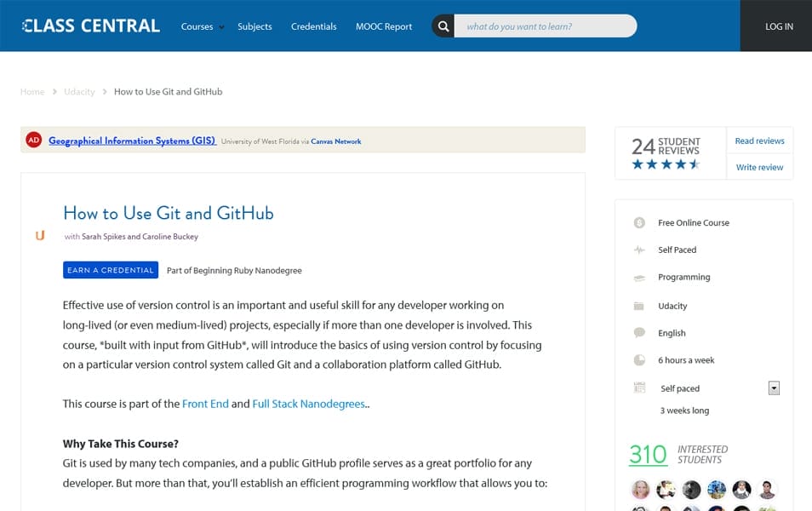Open the Subjects menu
Screen dimensions: 812x511
254,26
